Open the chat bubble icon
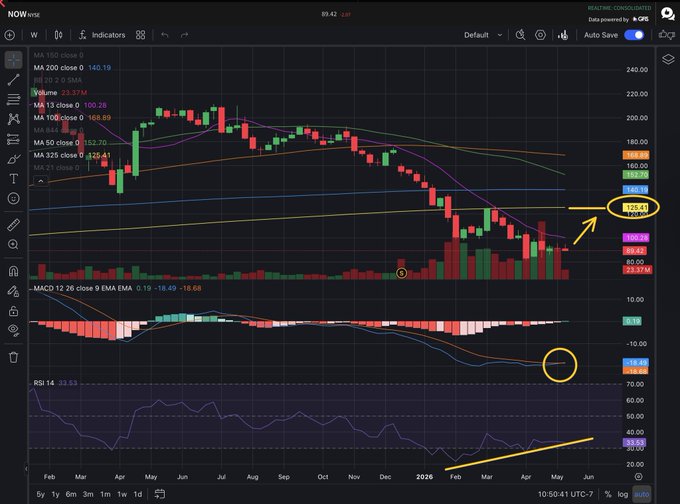680x504 pixels. 667,13
